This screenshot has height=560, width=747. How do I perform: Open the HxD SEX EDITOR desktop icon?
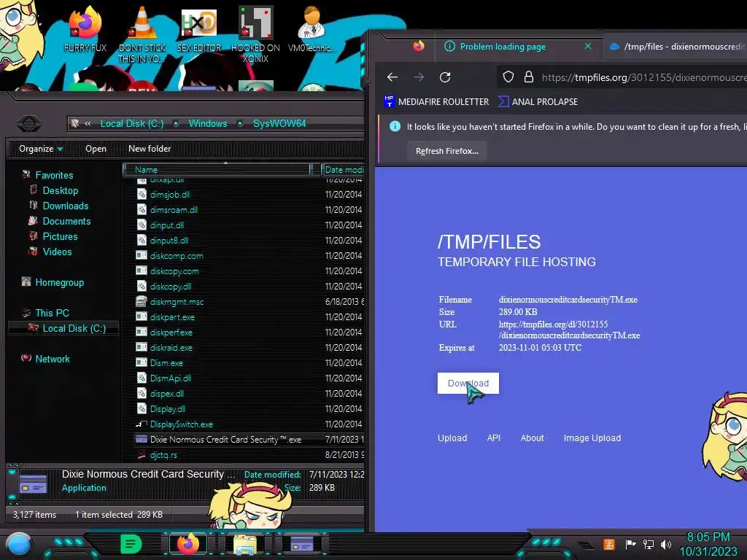tap(199, 29)
